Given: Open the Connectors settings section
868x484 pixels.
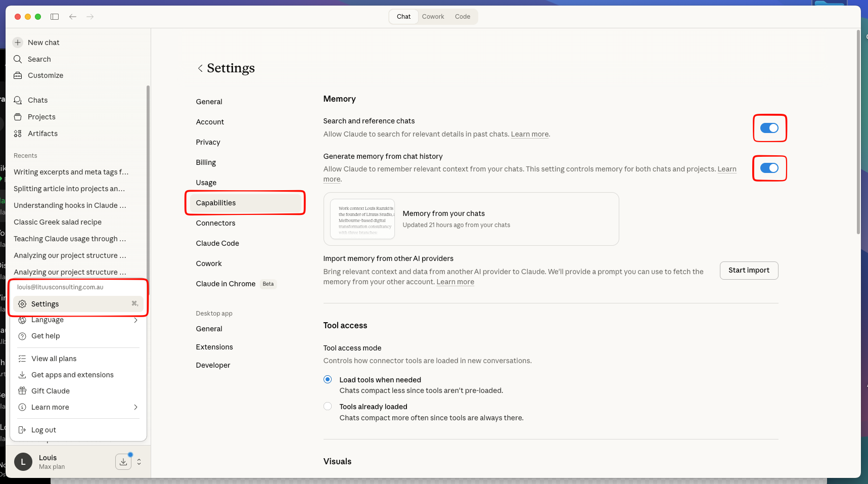Looking at the screenshot, I should pos(215,223).
